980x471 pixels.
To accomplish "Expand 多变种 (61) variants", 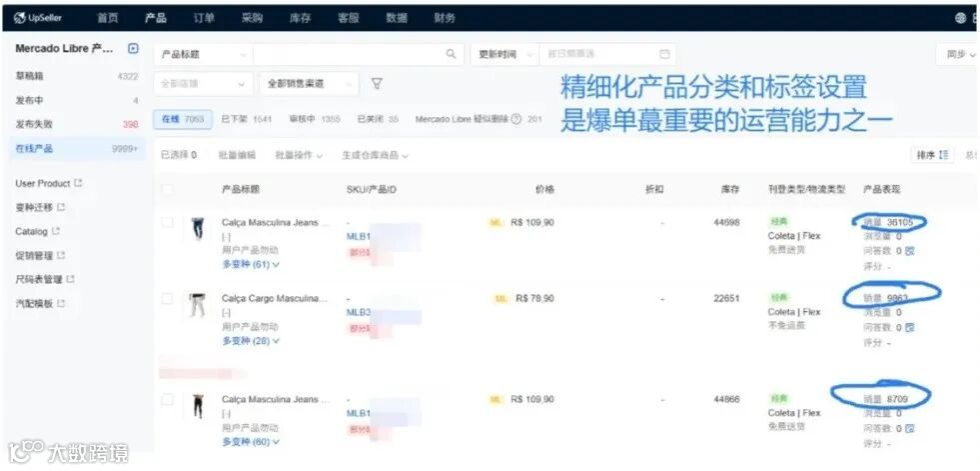I will click(252, 265).
